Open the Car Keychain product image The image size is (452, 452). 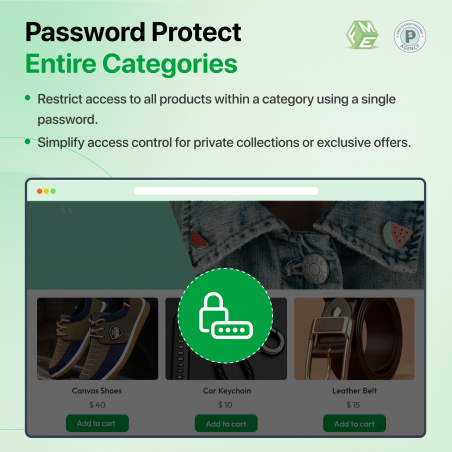(x=226, y=339)
